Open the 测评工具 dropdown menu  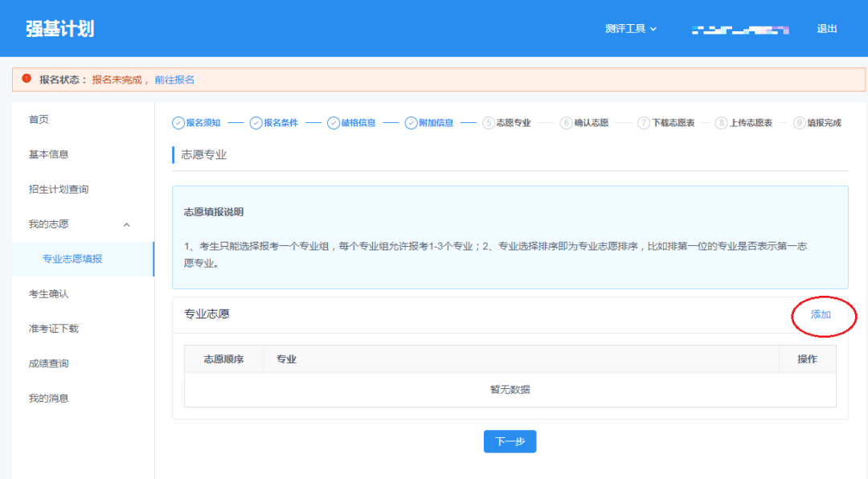[x=630, y=29]
